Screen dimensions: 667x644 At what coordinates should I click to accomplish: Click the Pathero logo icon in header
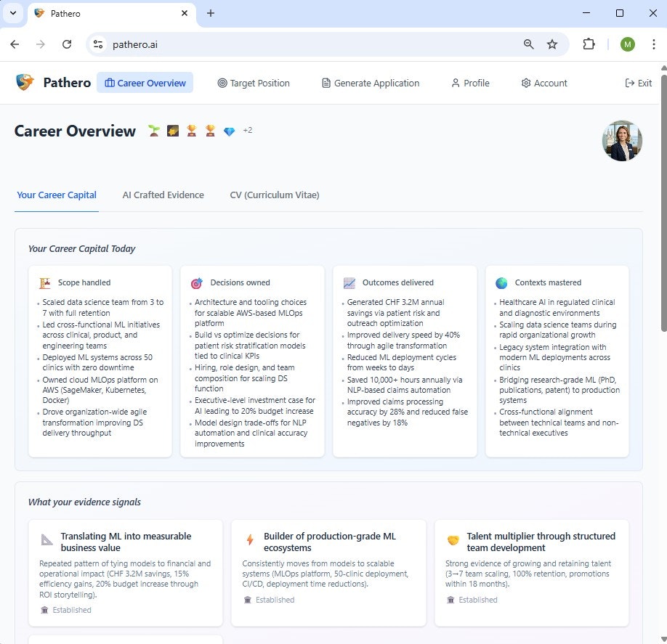25,83
